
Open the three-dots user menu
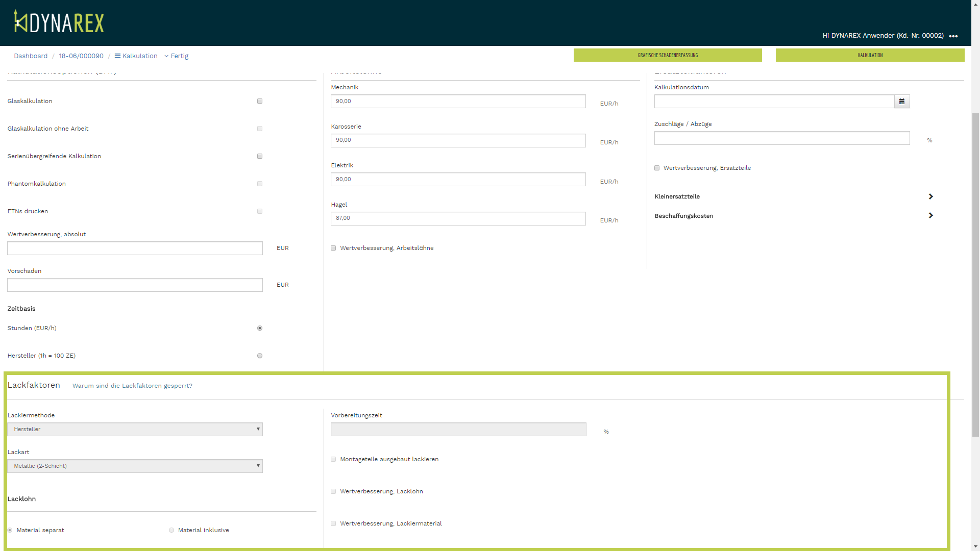point(953,36)
